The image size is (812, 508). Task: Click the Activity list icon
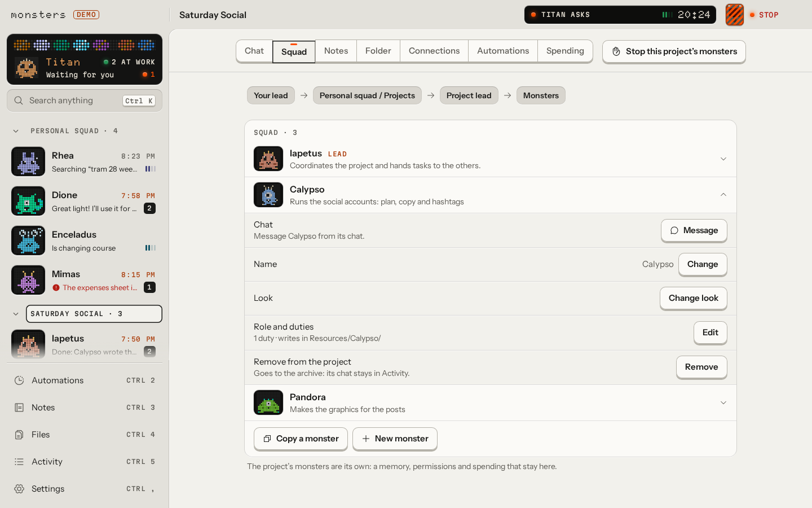[19, 462]
